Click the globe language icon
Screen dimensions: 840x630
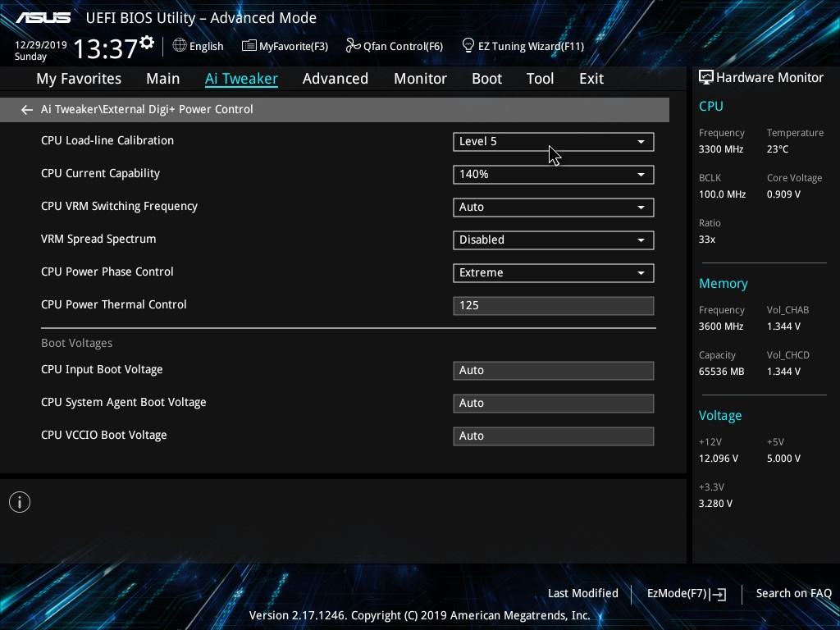click(180, 46)
